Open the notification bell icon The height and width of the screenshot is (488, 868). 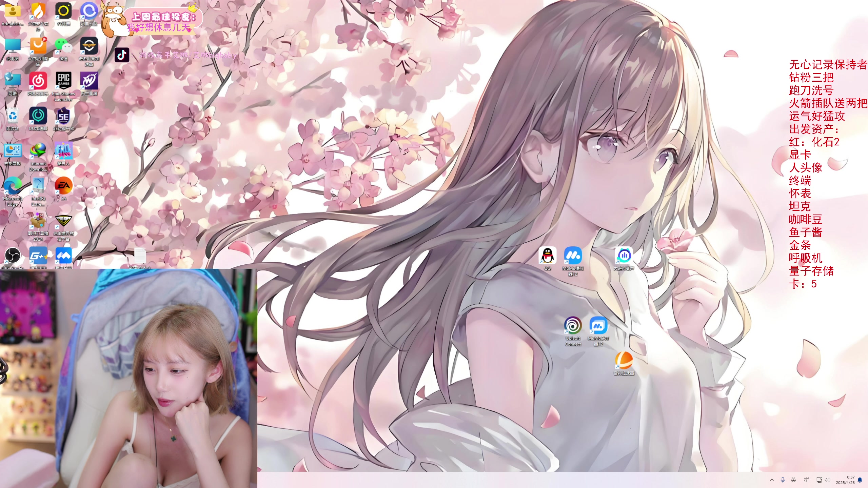[x=860, y=480]
